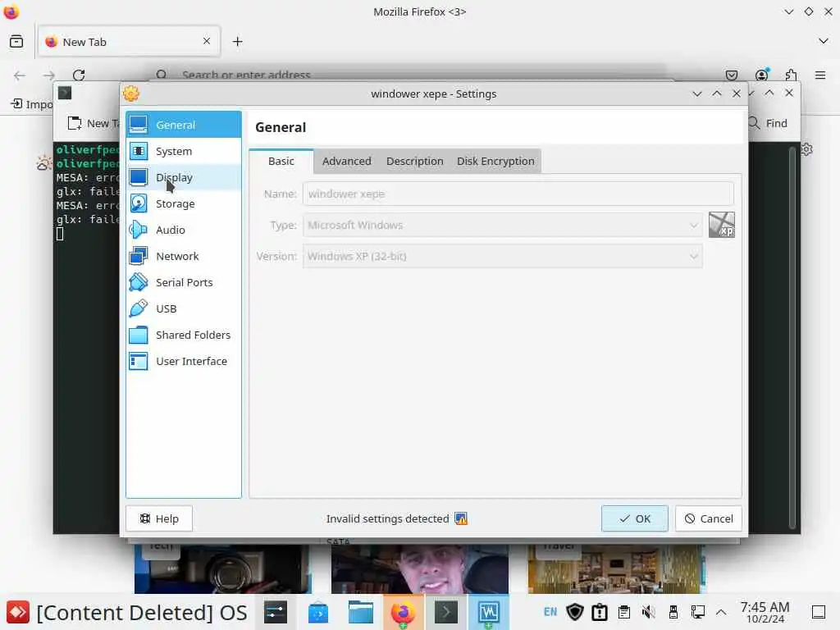The height and width of the screenshot is (630, 840).
Task: Open the System settings category
Action: 184,151
